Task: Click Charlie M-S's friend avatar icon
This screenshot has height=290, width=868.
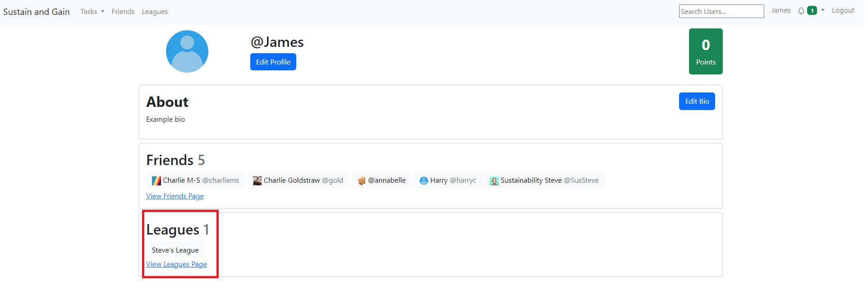Action: pyautogui.click(x=156, y=181)
